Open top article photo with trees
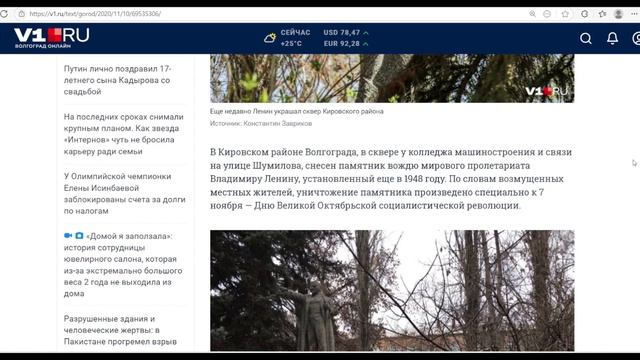Screen dimensions: 640x360 pos(392,78)
